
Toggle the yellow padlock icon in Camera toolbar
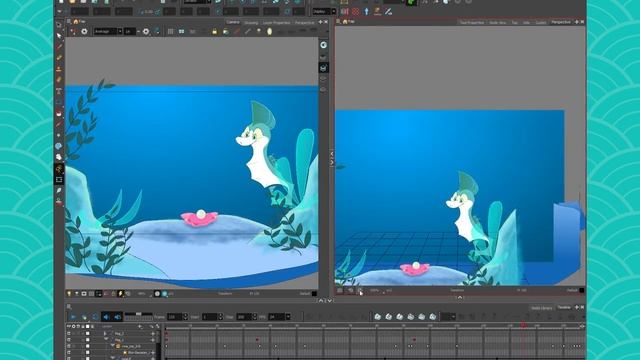coord(214,31)
